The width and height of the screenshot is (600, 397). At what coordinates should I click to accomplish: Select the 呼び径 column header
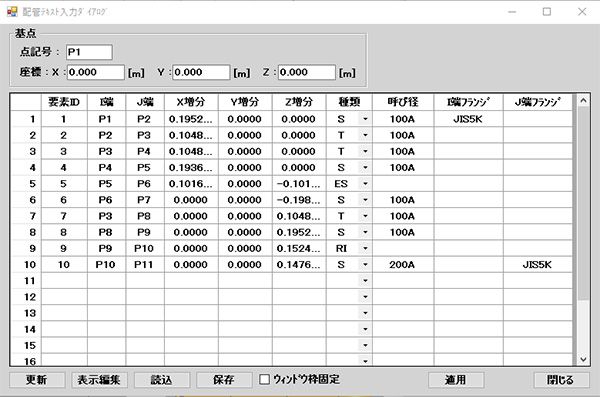pos(403,102)
